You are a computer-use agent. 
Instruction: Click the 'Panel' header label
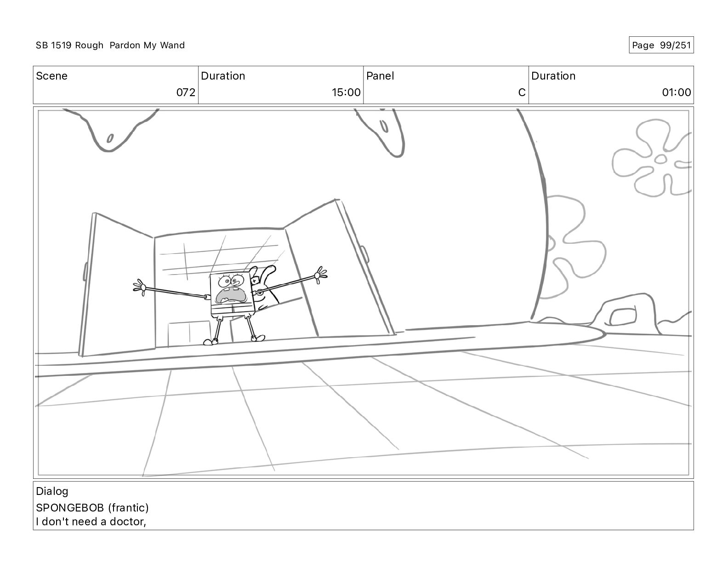[x=380, y=76]
